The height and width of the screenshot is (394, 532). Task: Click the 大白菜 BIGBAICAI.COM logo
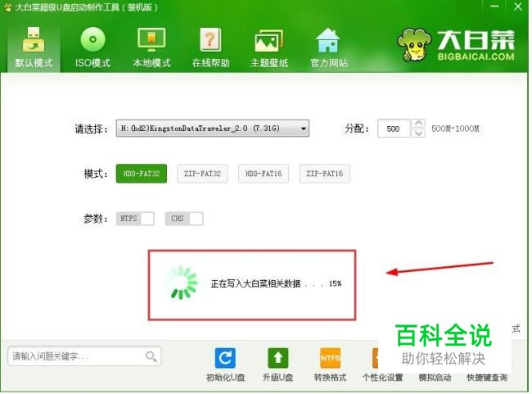click(457, 45)
